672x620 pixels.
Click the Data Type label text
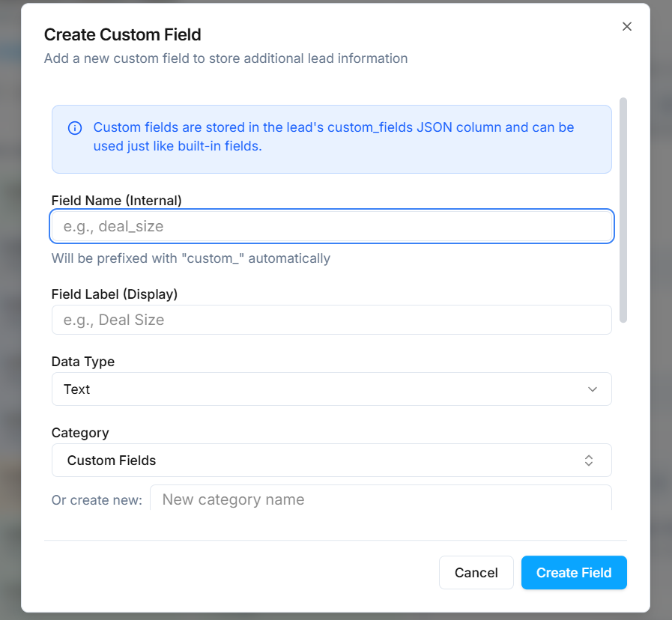coord(82,362)
